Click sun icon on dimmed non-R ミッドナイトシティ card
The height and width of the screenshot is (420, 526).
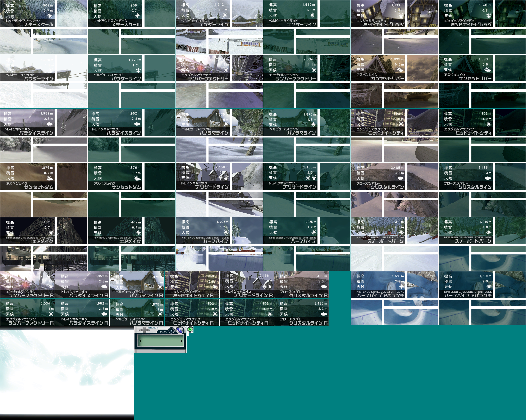(x=489, y=124)
